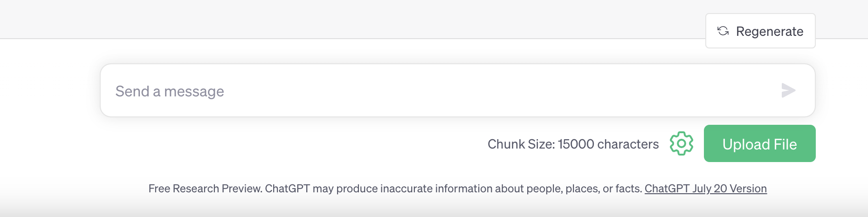Click the Upload File text label

[x=759, y=144]
